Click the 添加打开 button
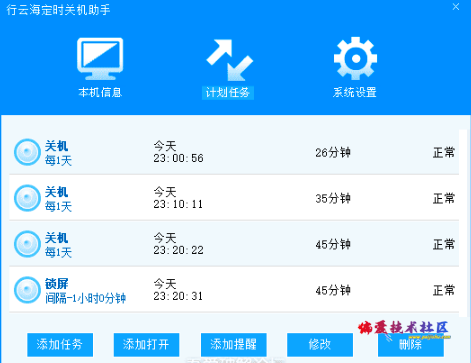The width and height of the screenshot is (471, 363). point(146,344)
